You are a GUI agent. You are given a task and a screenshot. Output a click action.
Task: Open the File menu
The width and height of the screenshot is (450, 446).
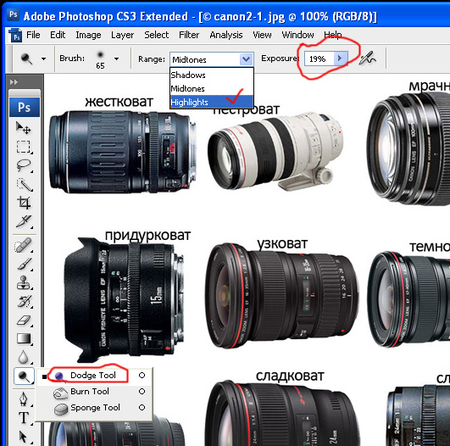33,35
